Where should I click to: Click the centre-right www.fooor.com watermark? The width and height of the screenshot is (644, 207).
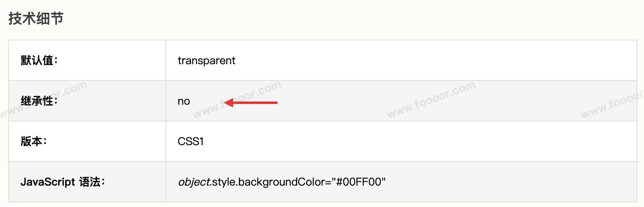coord(431,100)
